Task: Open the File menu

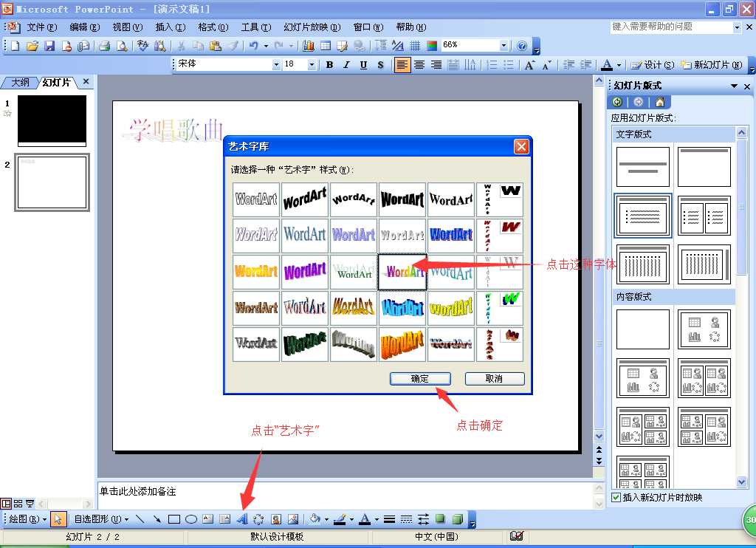Action: [x=41, y=27]
